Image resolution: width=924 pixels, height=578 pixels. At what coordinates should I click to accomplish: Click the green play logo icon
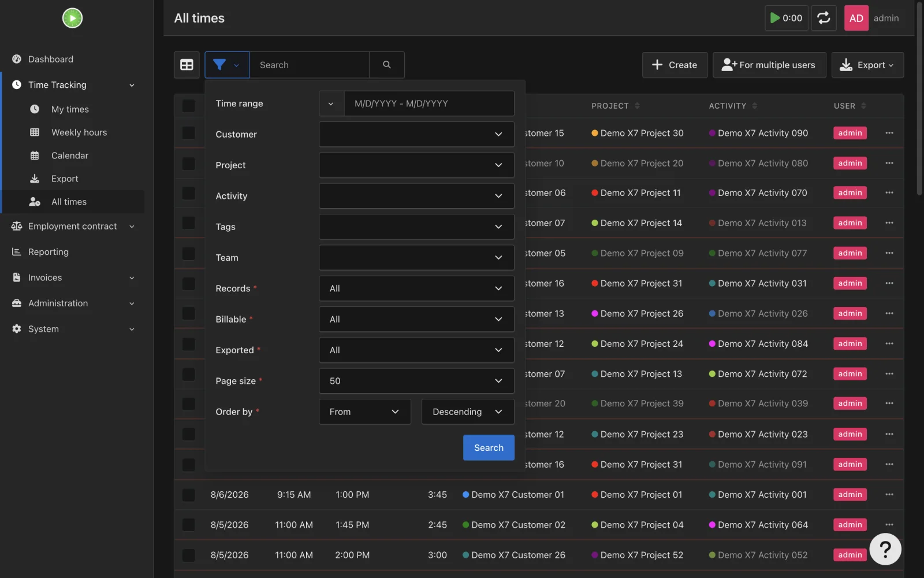(72, 18)
